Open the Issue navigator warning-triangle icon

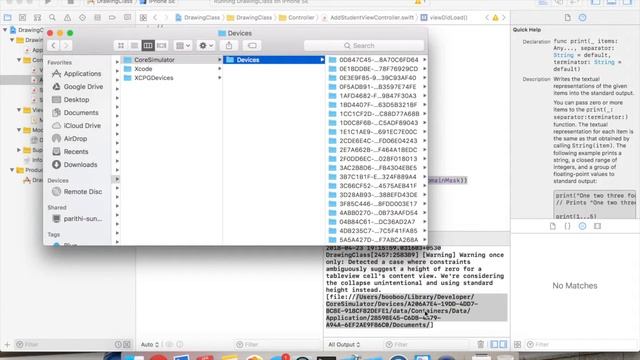point(67,18)
